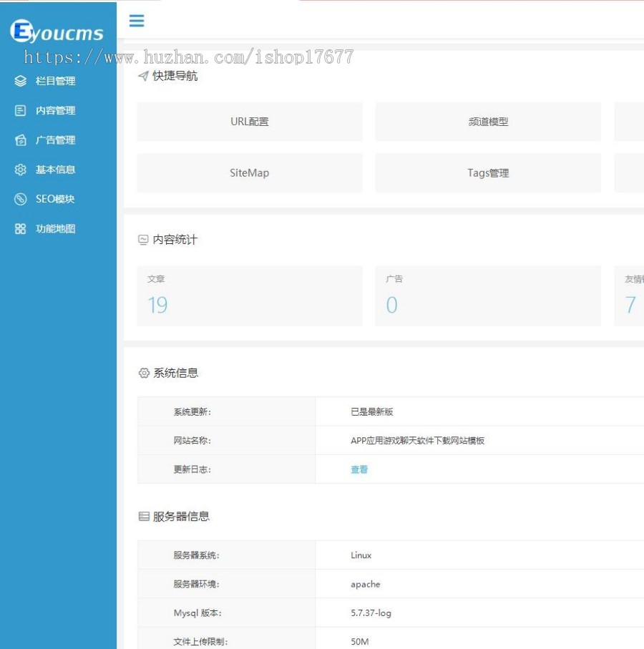Image resolution: width=644 pixels, height=649 pixels.
Task: Click the 查看 update log link
Action: tap(359, 469)
